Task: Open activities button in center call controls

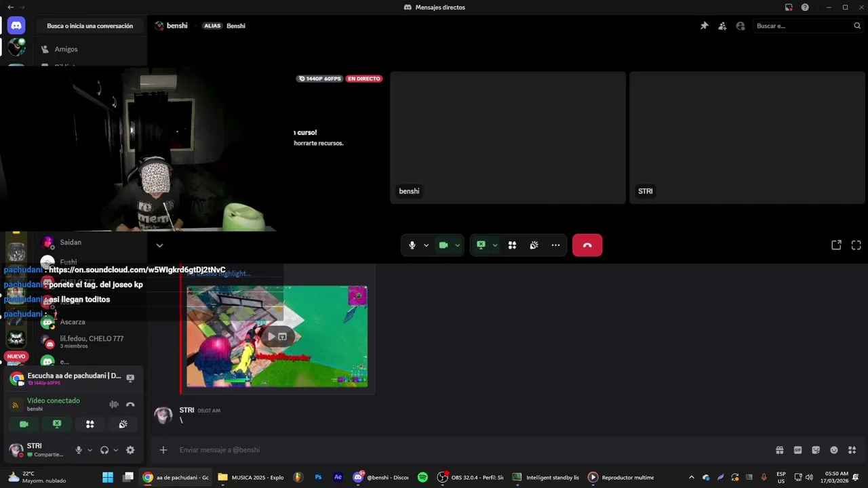Action: [512, 245]
